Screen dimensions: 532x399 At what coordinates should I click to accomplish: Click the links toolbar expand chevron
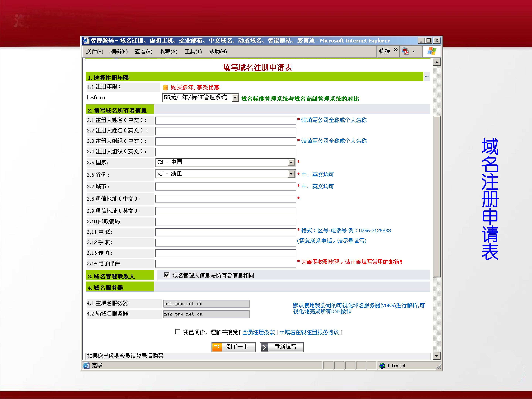[x=395, y=50]
